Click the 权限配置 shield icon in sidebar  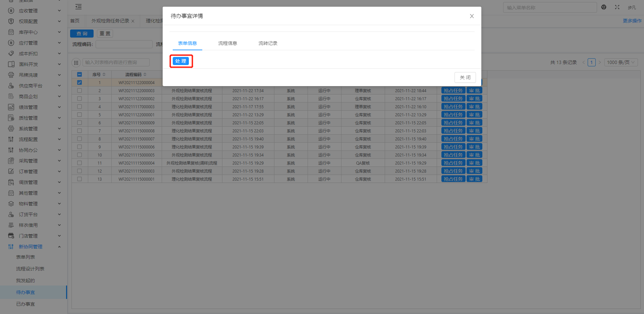coord(11,21)
